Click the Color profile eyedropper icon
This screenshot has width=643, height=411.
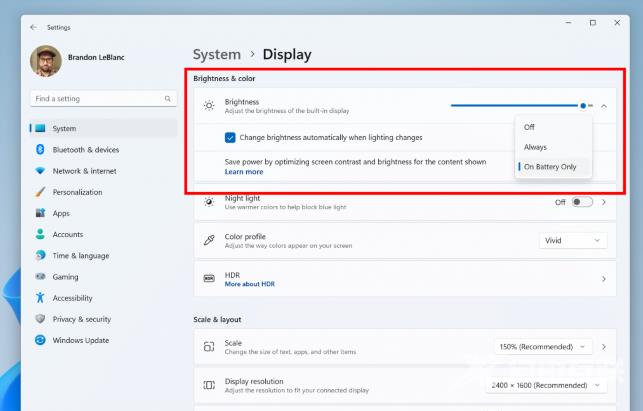coord(209,240)
